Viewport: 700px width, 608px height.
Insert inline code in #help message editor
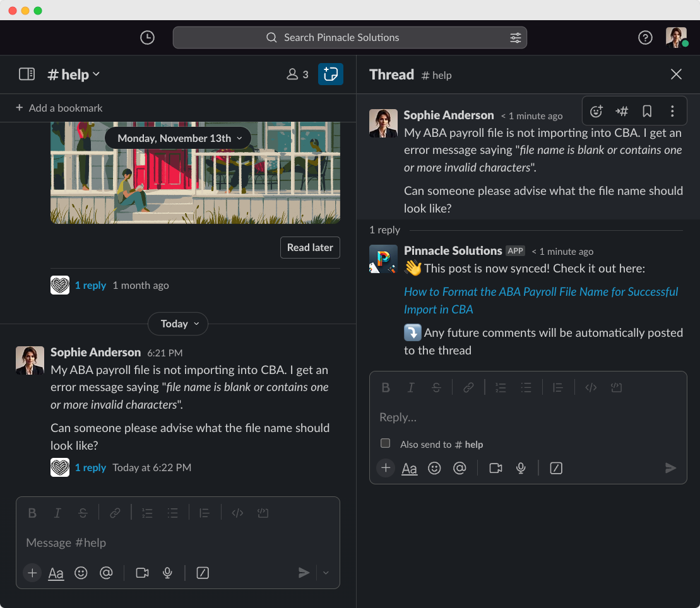click(237, 513)
